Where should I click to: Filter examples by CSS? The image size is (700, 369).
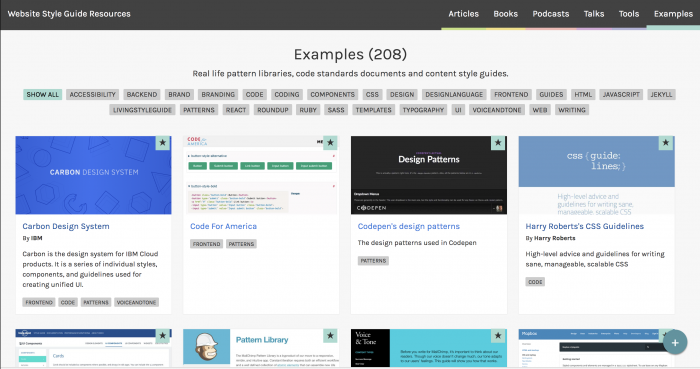click(372, 95)
